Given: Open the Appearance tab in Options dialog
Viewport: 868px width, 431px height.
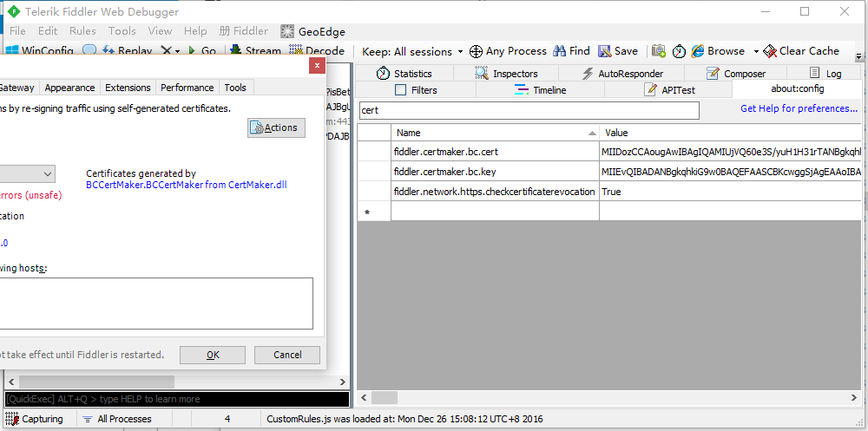Looking at the screenshot, I should click(69, 88).
